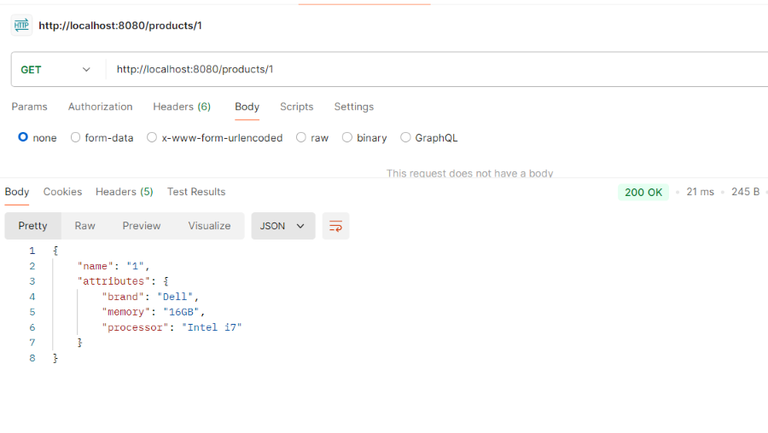Select x-www-form-urlencoded body option
The height and width of the screenshot is (433, 768).
coord(152,138)
